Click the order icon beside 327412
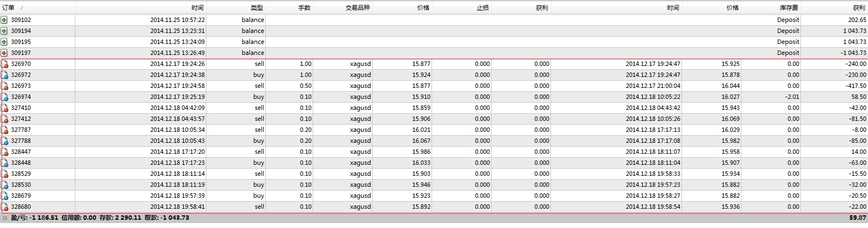This screenshot has width=868, height=228. pos(4,119)
